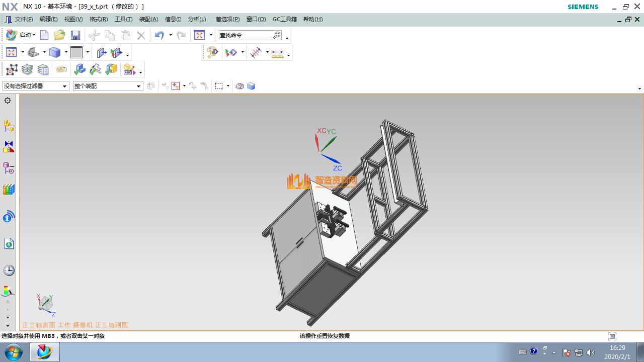Open the Assembly Navigator in sidebar
Viewport: 644px width, 362px height.
(x=9, y=125)
